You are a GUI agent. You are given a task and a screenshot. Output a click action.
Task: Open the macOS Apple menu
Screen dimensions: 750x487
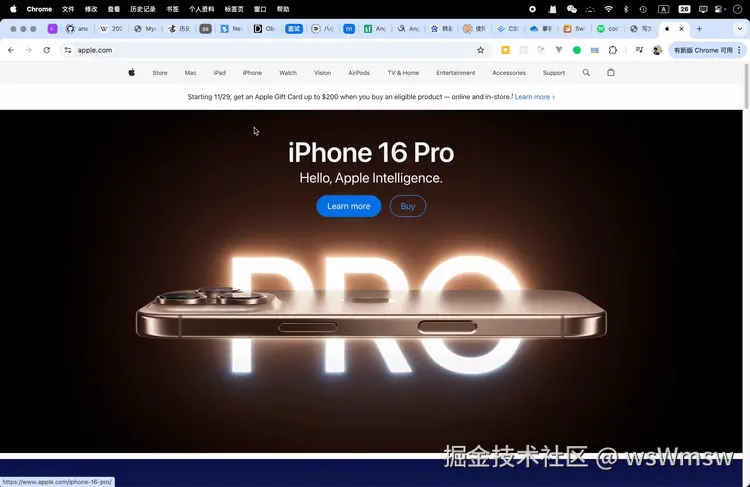(x=13, y=9)
